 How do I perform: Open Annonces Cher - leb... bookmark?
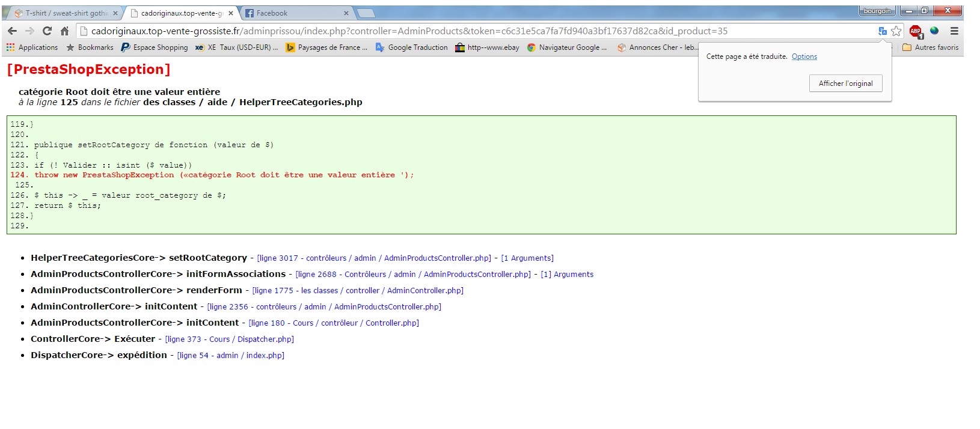click(657, 47)
